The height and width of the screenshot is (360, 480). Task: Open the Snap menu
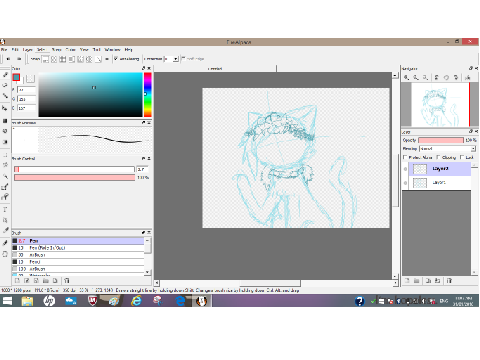tap(56, 50)
